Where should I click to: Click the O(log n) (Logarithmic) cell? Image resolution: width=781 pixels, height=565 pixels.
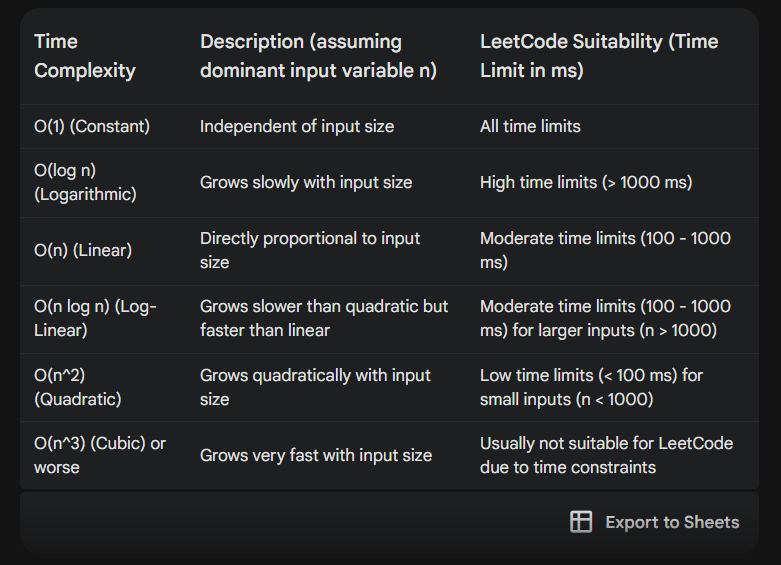point(85,182)
